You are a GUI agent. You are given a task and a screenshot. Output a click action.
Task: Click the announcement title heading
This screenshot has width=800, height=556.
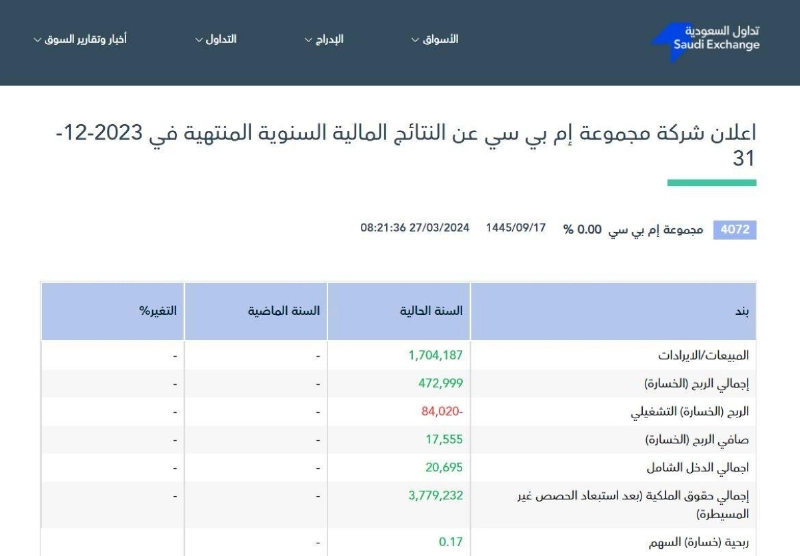click(x=406, y=145)
